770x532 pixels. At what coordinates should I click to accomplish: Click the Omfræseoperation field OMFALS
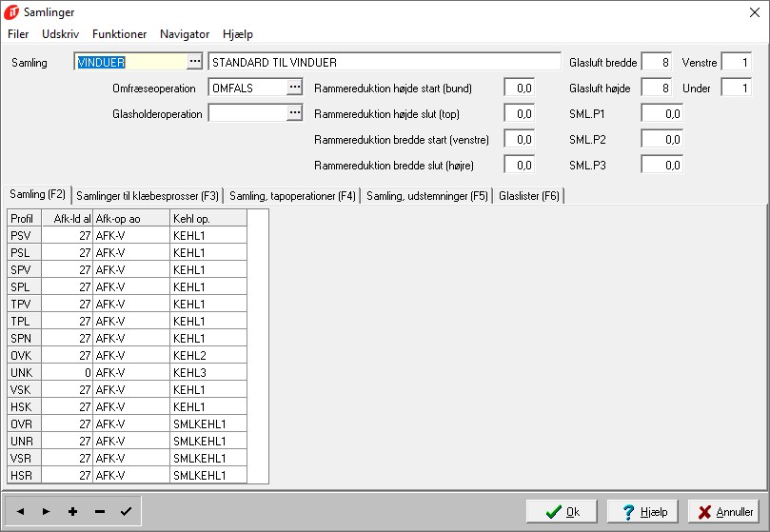248,88
